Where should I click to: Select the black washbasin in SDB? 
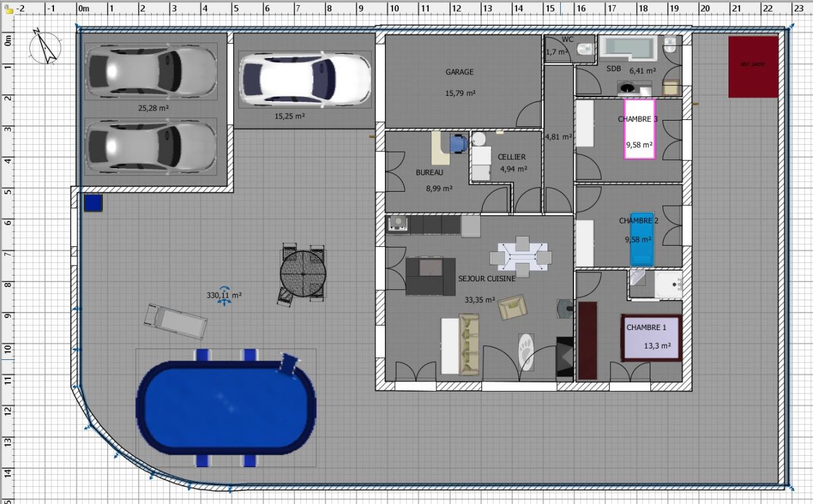[x=628, y=88]
